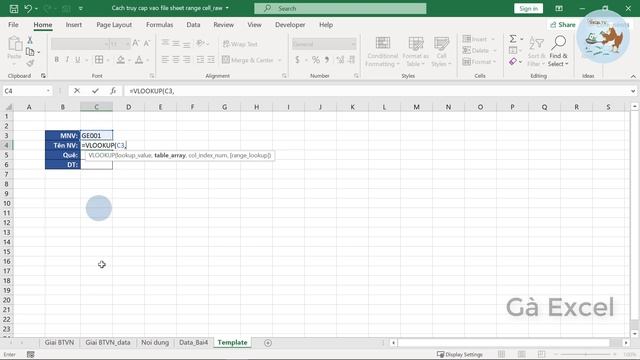
Task: Open the Data_Bai4 sheet tab
Action: (x=193, y=342)
